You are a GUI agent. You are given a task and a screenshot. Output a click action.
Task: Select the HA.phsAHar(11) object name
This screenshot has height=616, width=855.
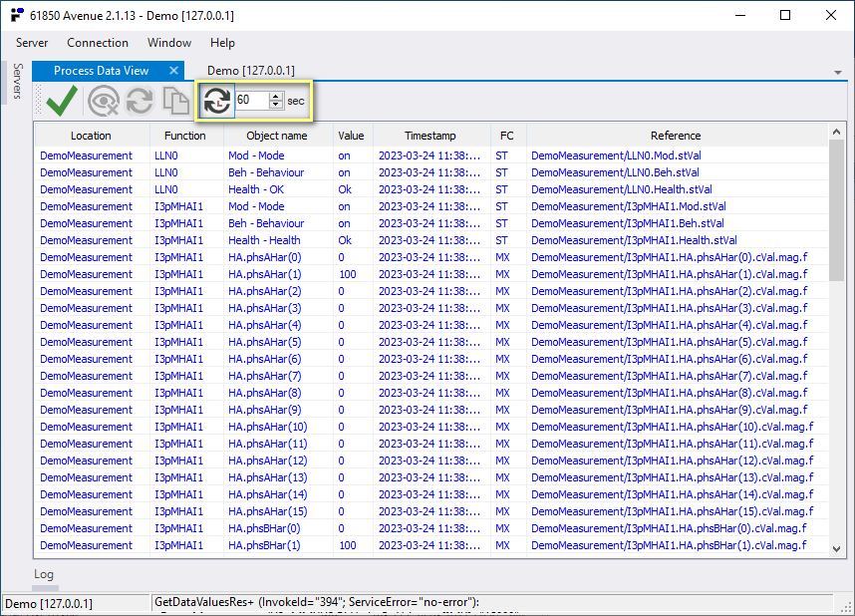268,443
